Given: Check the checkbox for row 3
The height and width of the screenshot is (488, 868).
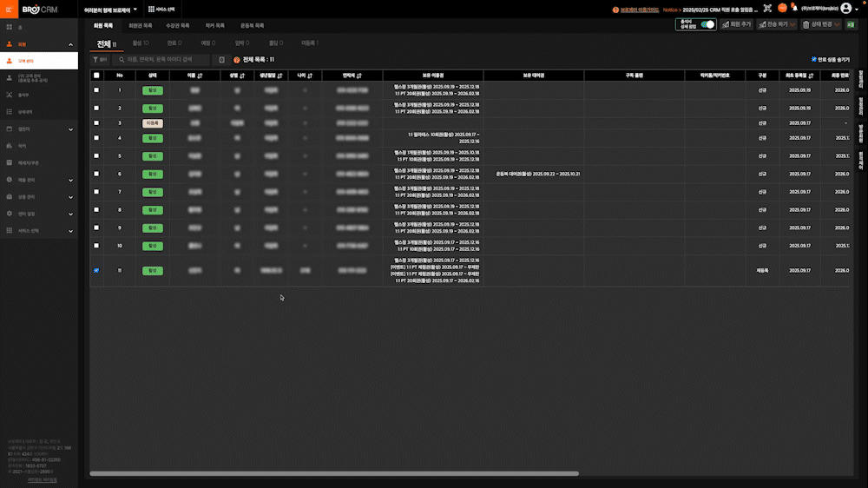Looking at the screenshot, I should [96, 123].
